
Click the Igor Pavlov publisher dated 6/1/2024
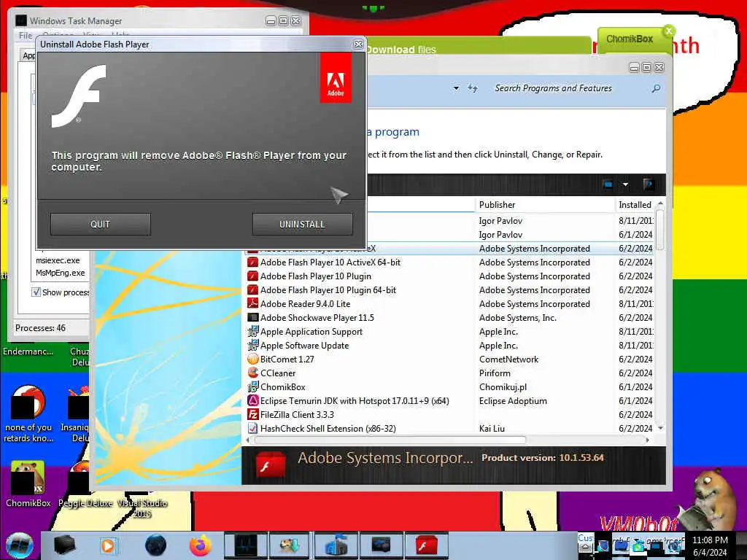500,234
